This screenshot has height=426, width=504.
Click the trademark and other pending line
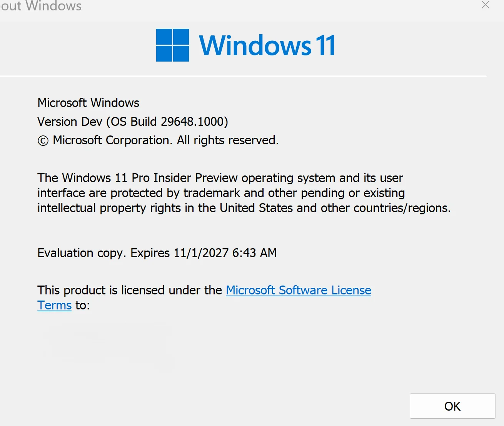click(221, 193)
